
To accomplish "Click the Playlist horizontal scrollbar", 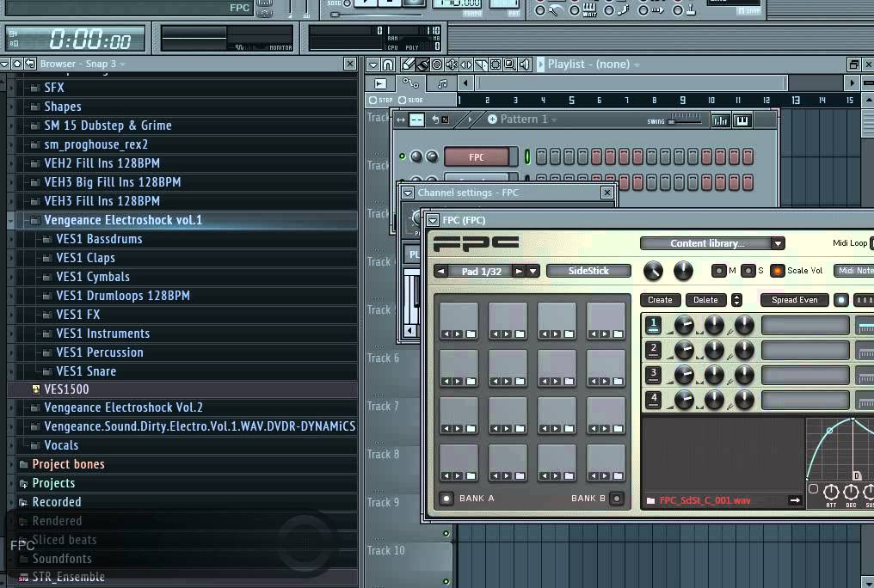I will point(632,83).
